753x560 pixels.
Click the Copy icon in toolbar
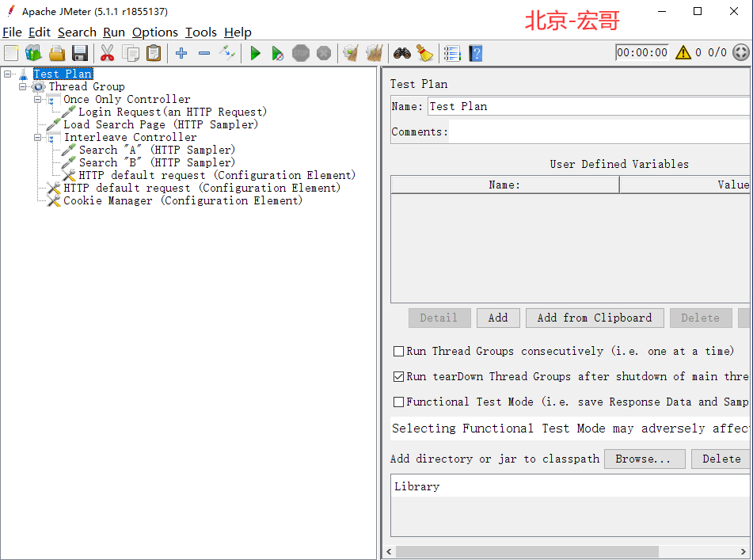click(x=130, y=53)
